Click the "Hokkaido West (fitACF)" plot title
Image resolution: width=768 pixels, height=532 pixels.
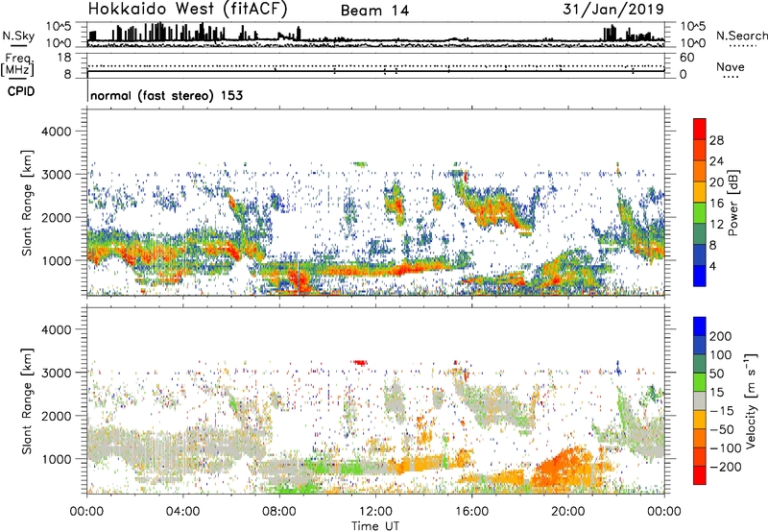(187, 9)
